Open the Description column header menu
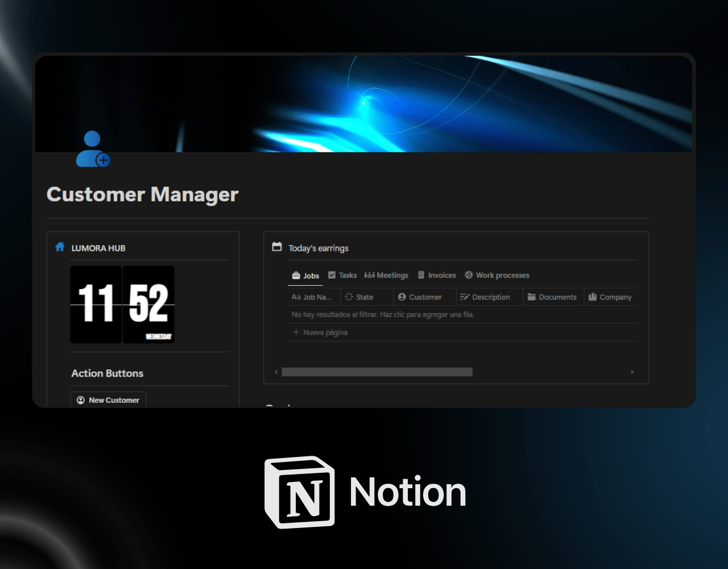The image size is (728, 569). pyautogui.click(x=490, y=297)
